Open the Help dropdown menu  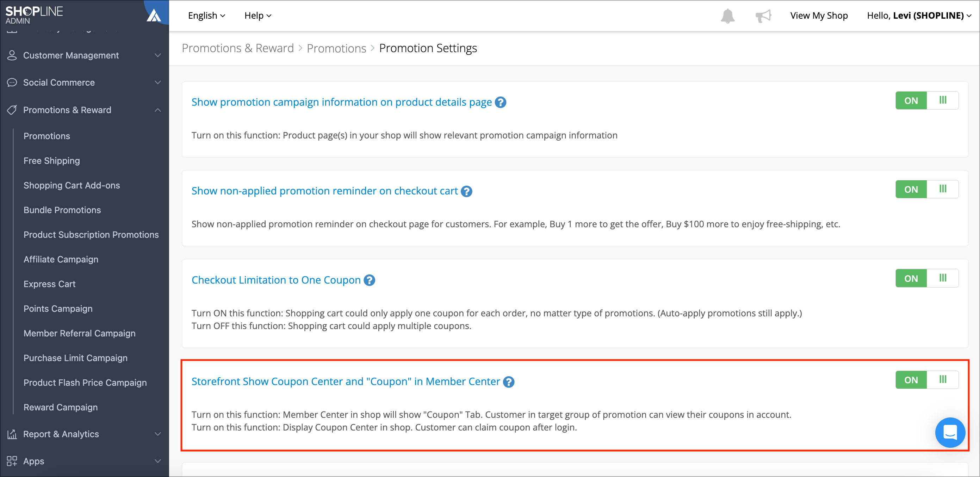tap(258, 16)
